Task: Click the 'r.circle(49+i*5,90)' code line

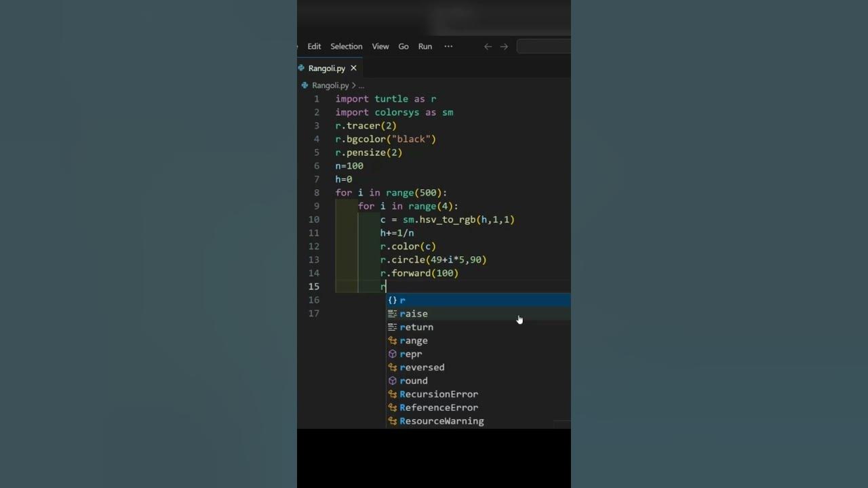Action: (x=433, y=260)
